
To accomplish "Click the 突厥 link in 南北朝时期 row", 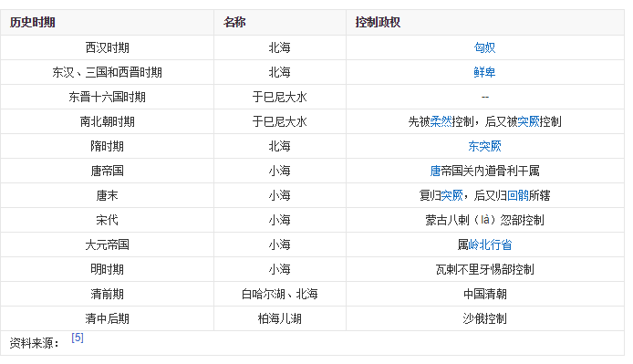I will coord(528,121).
